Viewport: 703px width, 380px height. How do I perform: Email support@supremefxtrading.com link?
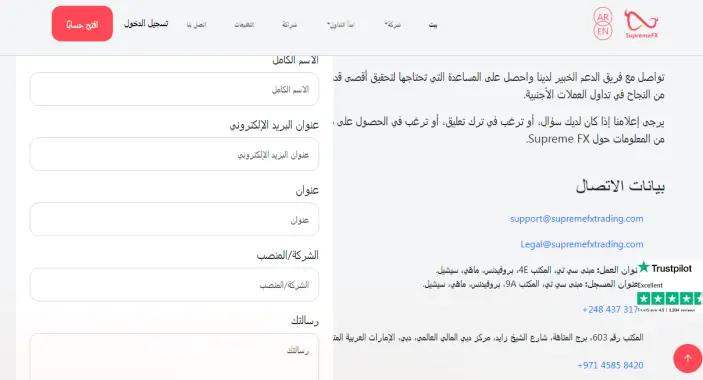pyautogui.click(x=577, y=219)
